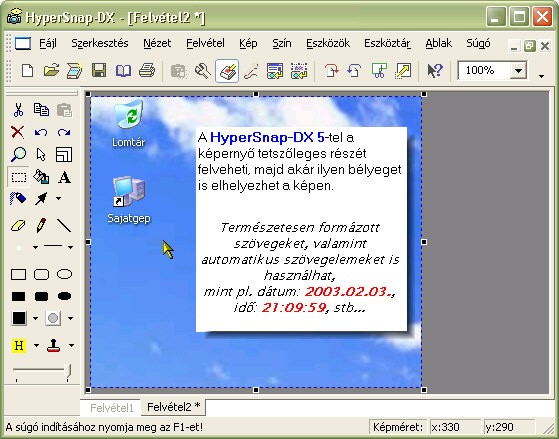Select the empty rounded rectangle tool
Image resolution: width=559 pixels, height=439 pixels.
point(41,274)
